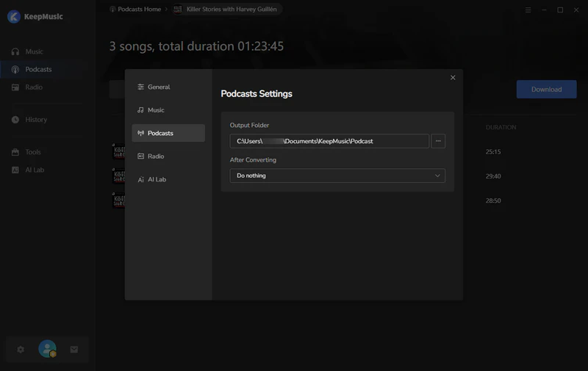Click the mail envelope icon
The image size is (588, 371).
73,350
